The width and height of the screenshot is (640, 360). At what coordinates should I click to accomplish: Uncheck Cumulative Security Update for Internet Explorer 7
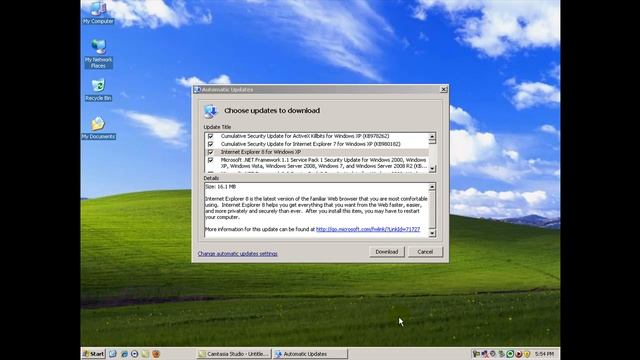211,144
